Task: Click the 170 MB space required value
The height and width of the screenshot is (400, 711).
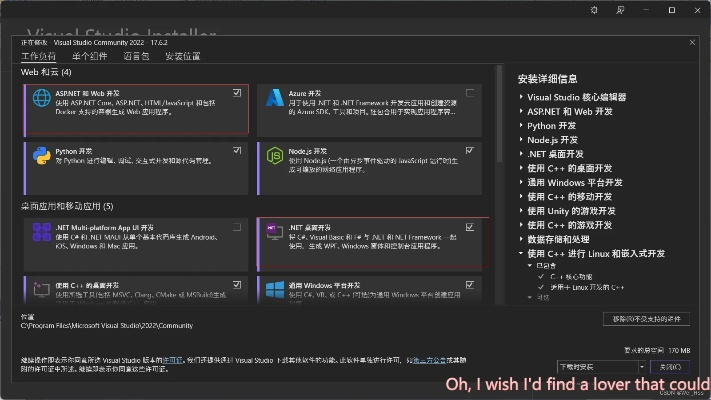Action: (x=679, y=351)
